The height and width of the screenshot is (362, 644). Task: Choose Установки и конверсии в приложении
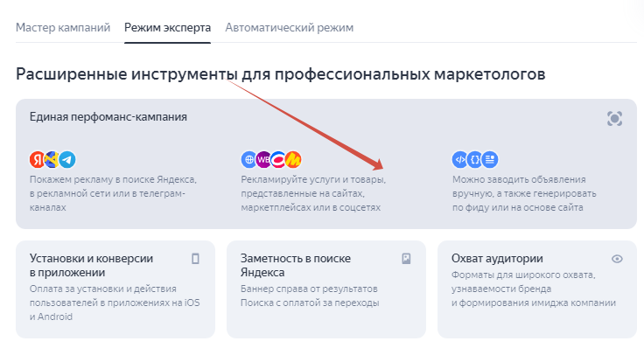[92, 265]
